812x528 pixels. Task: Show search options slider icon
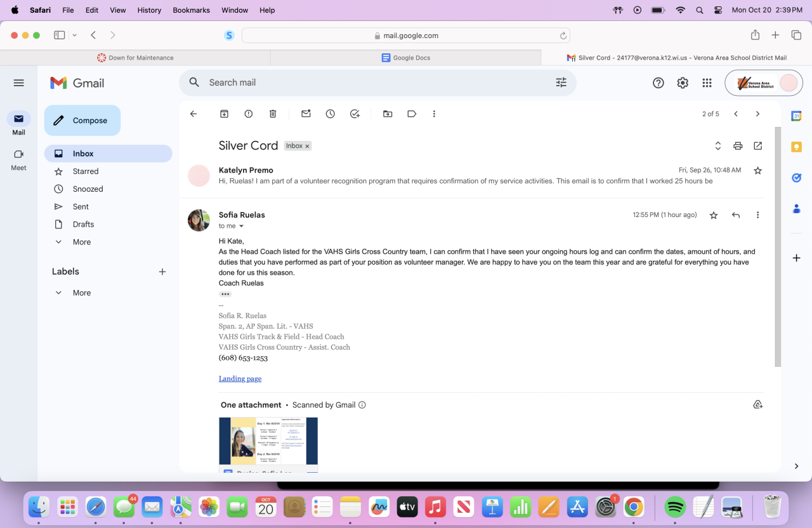coord(561,82)
